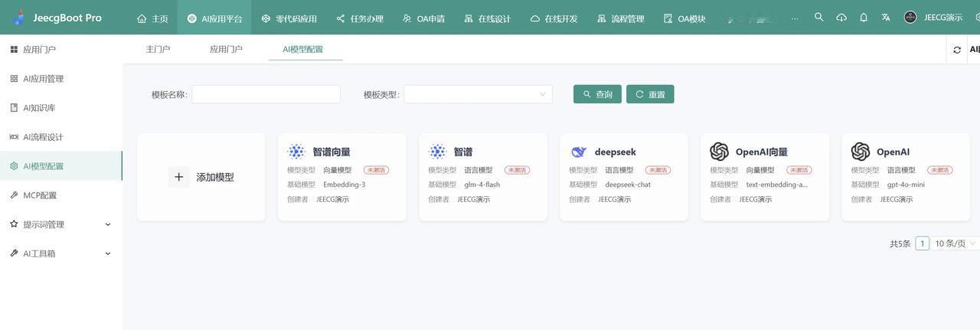Open 在线开发 in top navigation
This screenshot has width=980, height=330.
coord(554,18)
